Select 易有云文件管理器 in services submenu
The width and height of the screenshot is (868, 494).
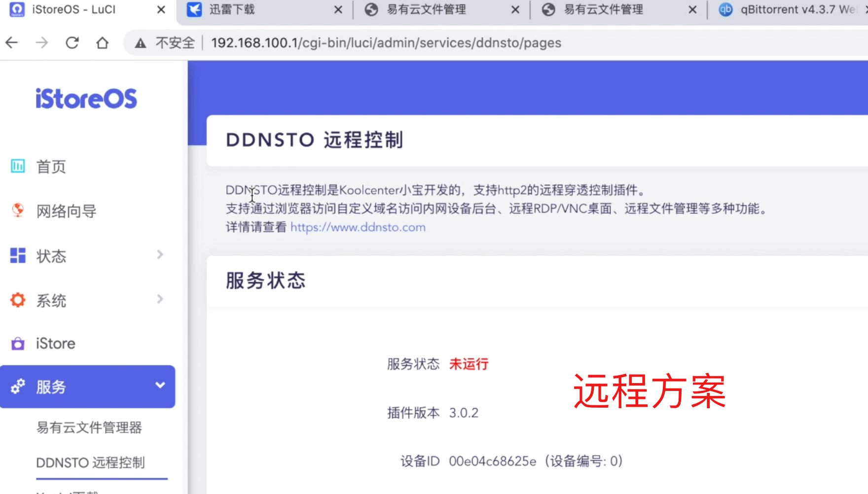[89, 427]
